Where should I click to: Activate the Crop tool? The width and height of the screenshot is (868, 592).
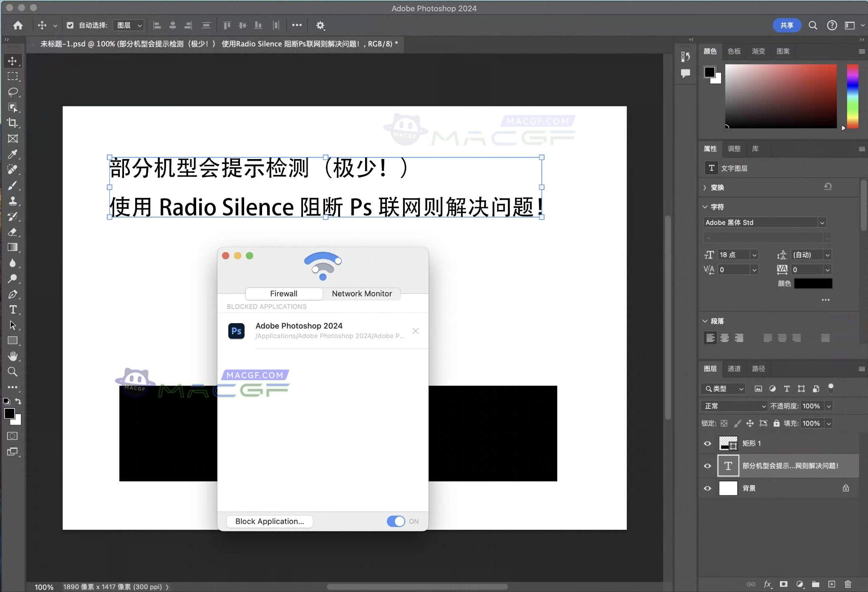point(13,123)
